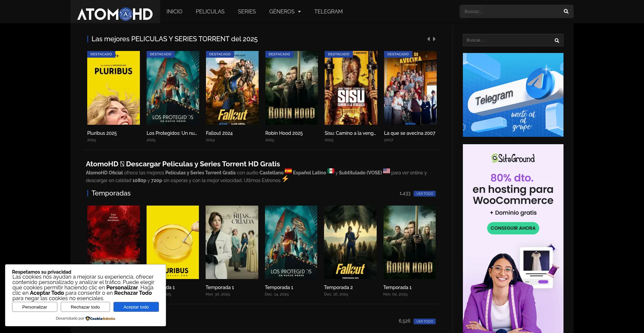Click Conseguir Ahora on SiteGround ad
644x333 pixels.
513,228
